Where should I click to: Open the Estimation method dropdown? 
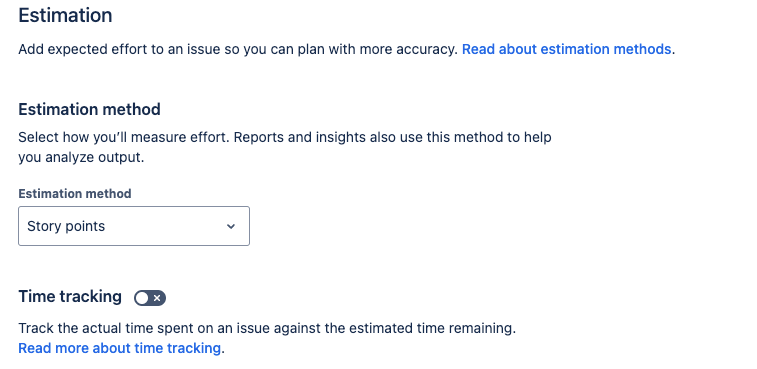click(134, 226)
